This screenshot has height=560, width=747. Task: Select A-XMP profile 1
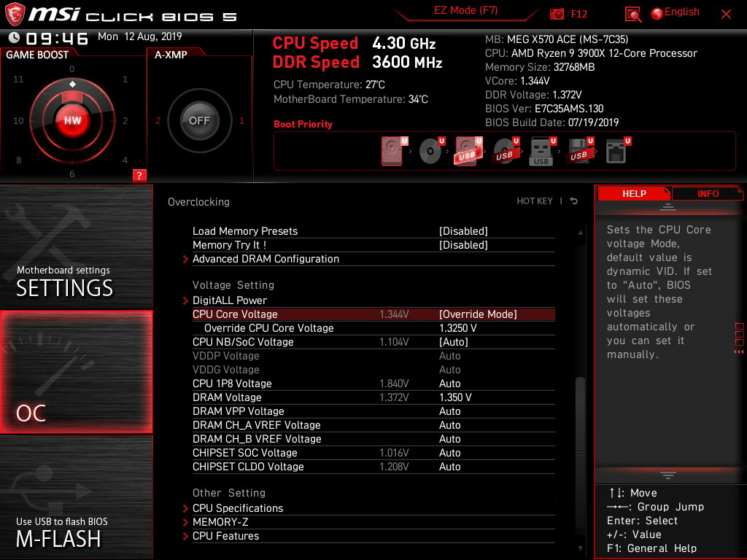(241, 121)
